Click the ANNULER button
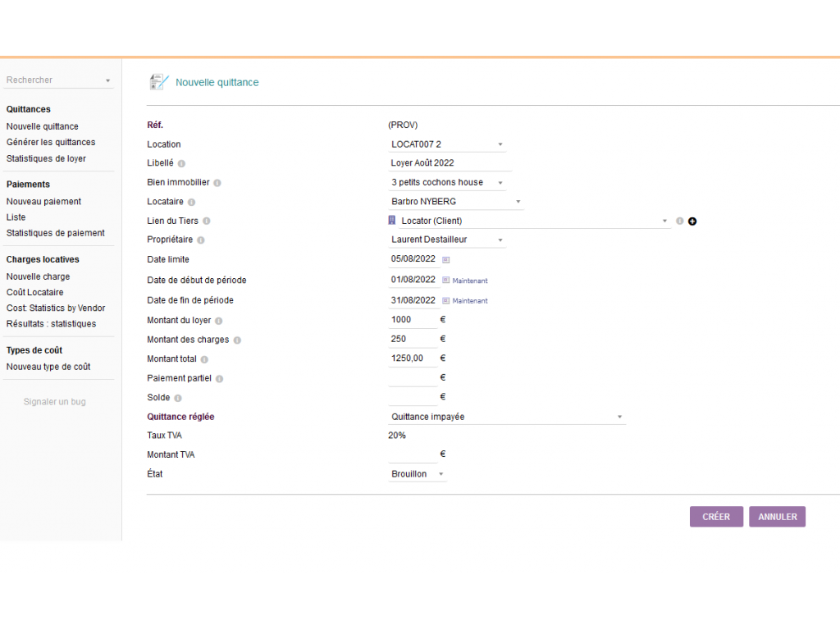 pos(777,517)
